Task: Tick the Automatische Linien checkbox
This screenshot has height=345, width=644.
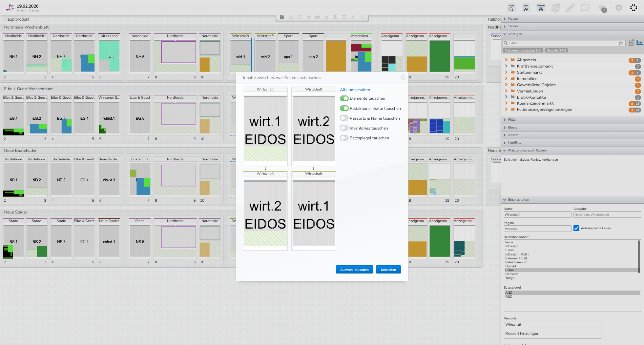Action: [x=576, y=228]
